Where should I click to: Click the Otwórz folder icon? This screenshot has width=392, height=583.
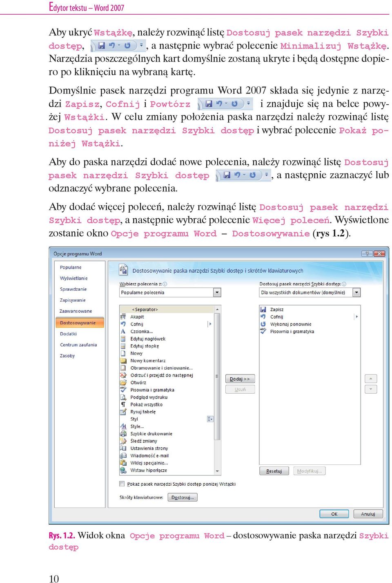[123, 383]
